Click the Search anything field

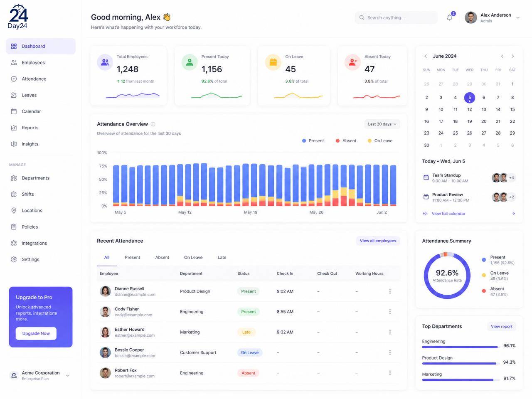396,17
